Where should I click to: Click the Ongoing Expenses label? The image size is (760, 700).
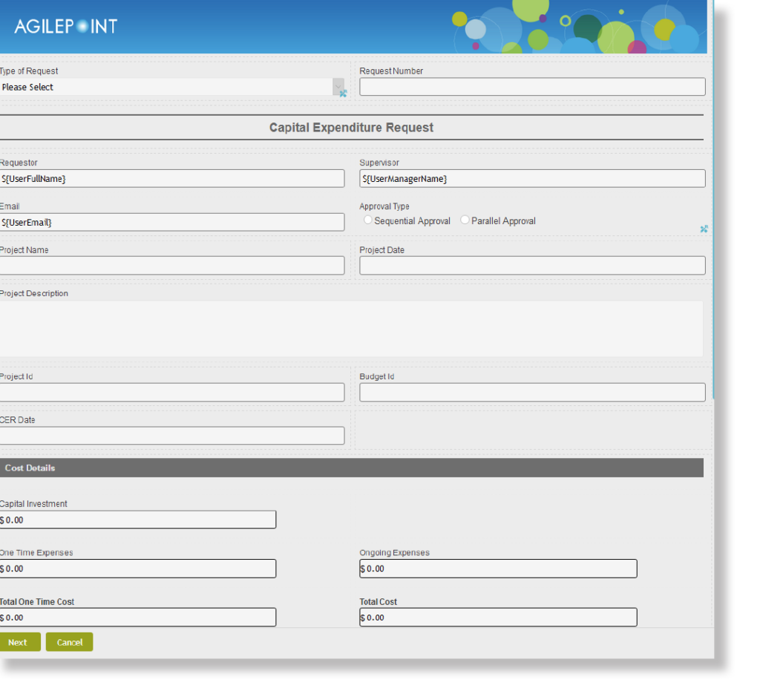click(395, 552)
